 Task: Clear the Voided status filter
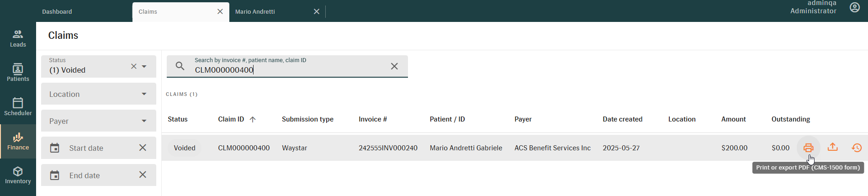coord(134,66)
